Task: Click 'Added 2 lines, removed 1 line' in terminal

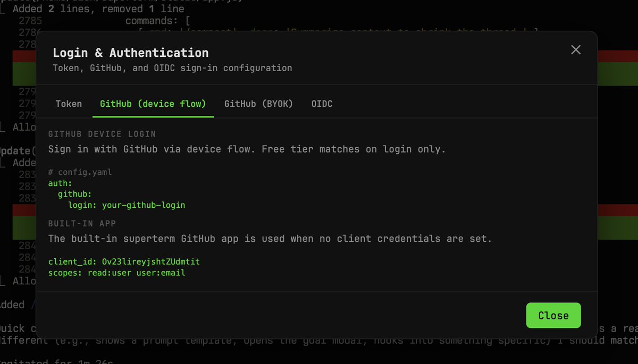Action: 98,9
